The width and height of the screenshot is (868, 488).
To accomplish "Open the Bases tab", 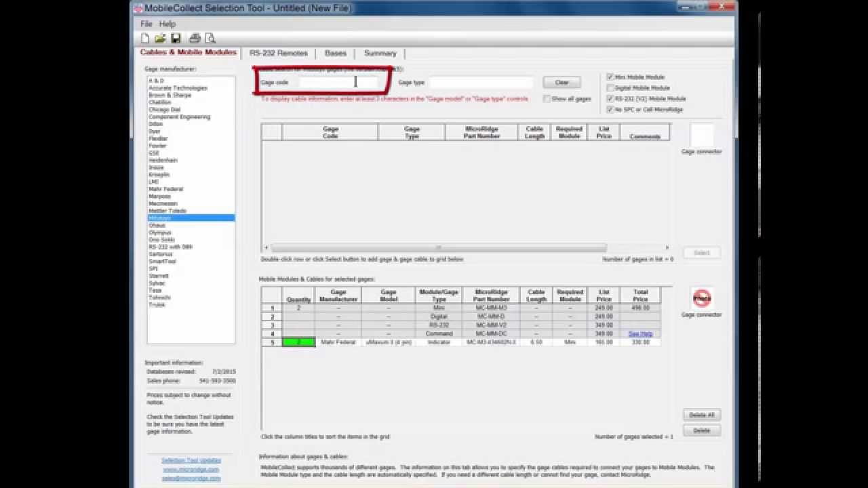I will (336, 53).
